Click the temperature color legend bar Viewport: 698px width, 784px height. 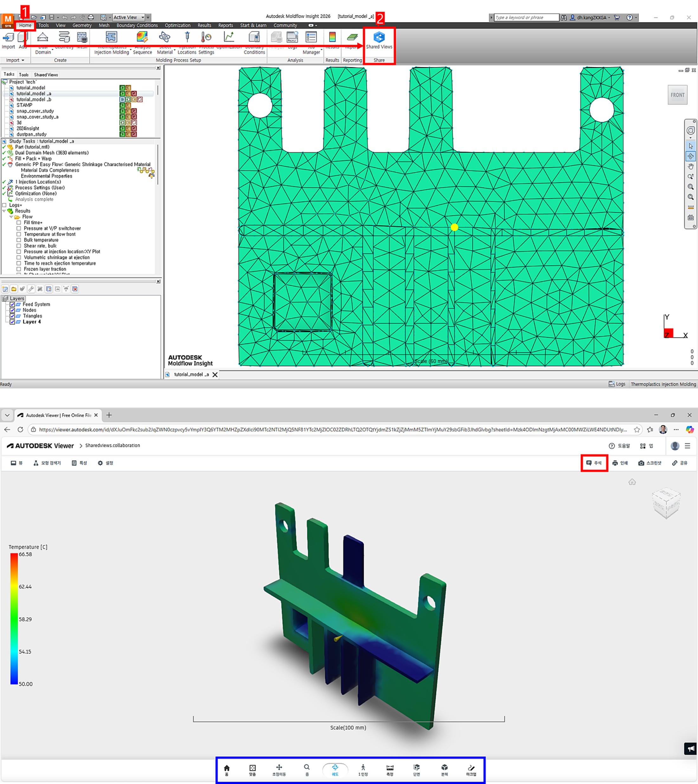pos(14,618)
